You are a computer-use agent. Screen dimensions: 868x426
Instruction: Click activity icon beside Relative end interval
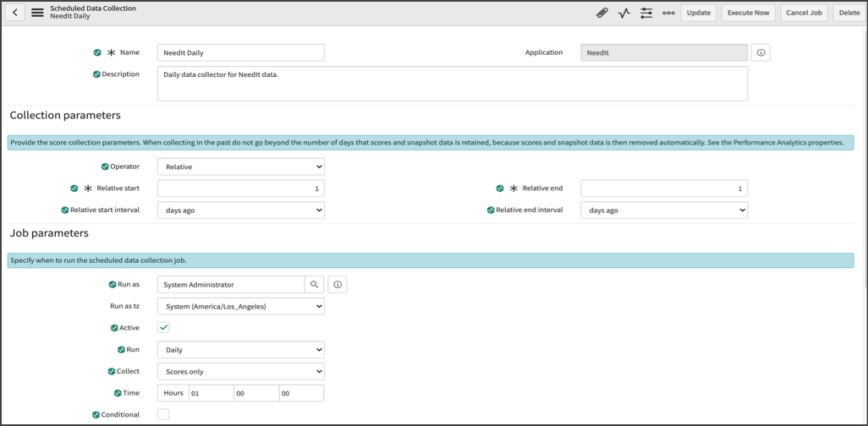491,210
